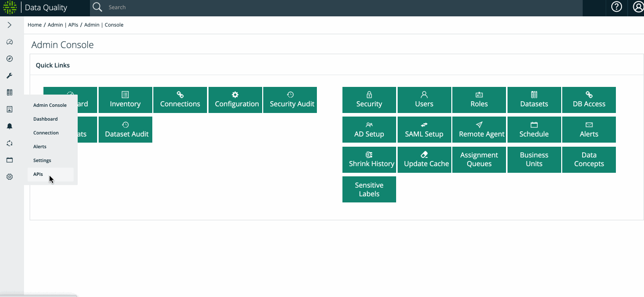This screenshot has width=644, height=297.
Task: Click the circular arrows sync icon in sidebar
Action: coord(9,143)
